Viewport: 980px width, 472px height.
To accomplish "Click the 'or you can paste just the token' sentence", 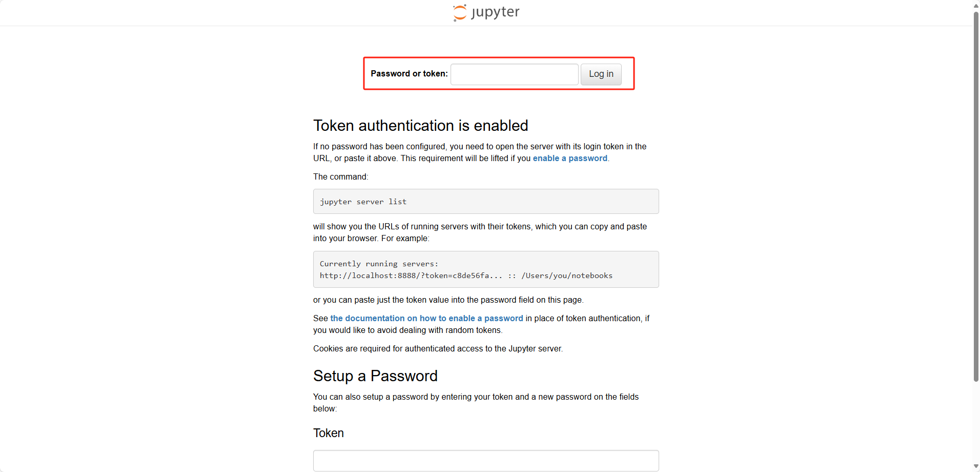I will 448,300.
